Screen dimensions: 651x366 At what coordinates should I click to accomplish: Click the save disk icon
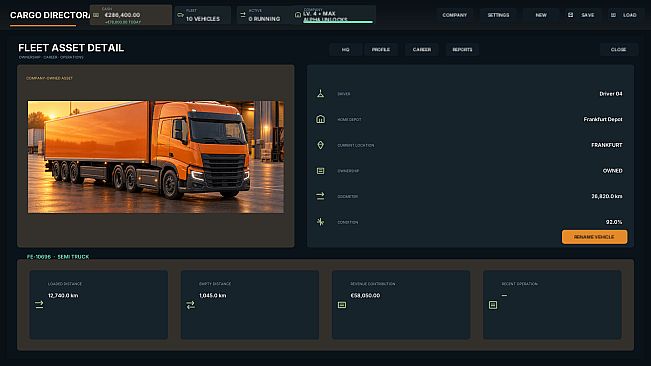tap(570, 15)
